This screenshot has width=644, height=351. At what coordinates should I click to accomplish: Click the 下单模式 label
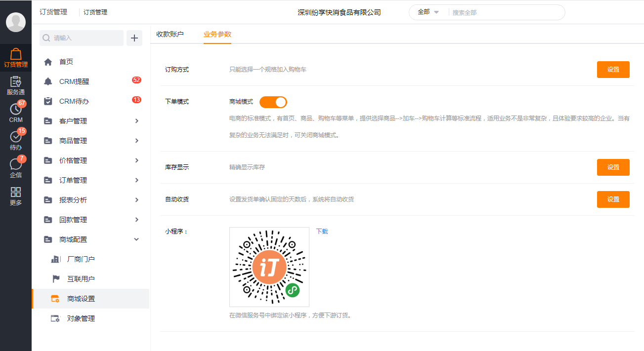tap(177, 102)
